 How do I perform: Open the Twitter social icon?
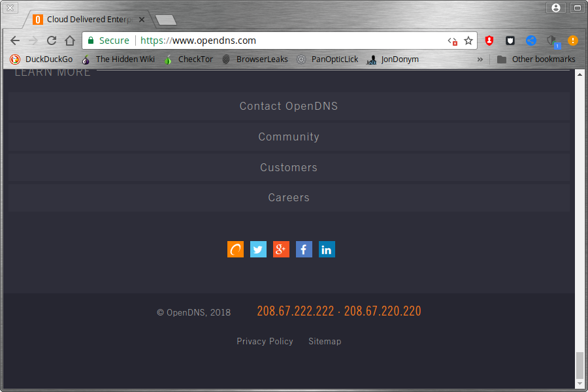point(258,250)
